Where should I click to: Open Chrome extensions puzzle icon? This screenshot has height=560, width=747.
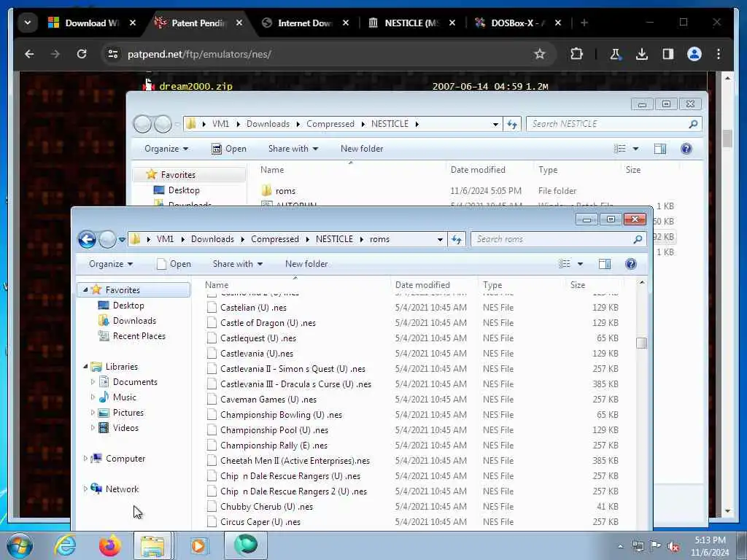coord(576,54)
